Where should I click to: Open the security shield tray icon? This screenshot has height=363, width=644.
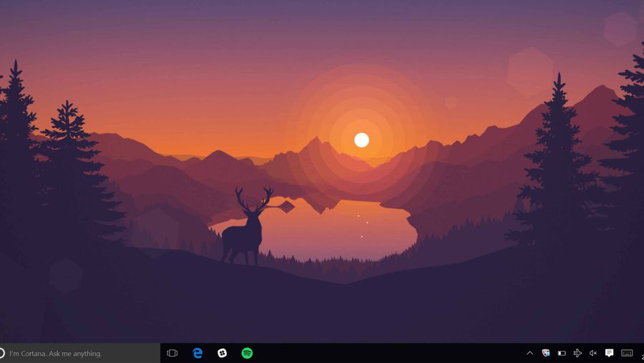point(546,353)
